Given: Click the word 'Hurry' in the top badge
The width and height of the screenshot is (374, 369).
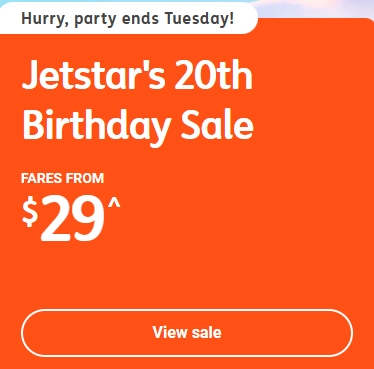Looking at the screenshot, I should (x=43, y=19).
